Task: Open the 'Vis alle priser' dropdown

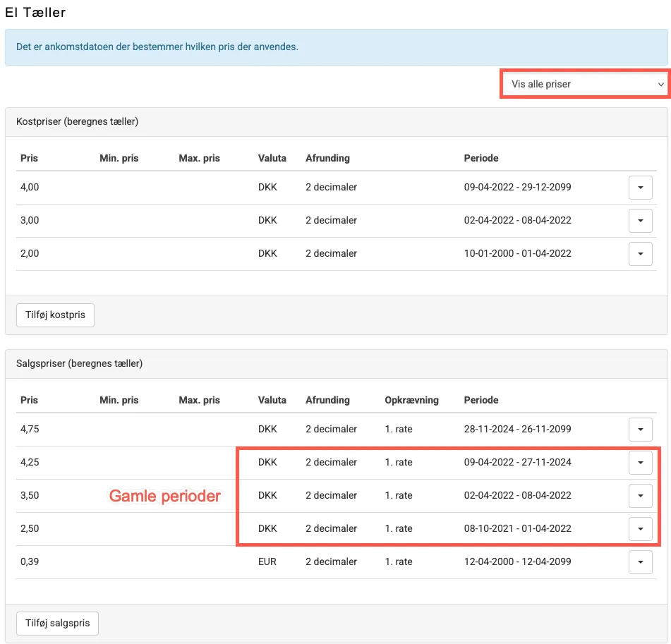Action: 584,84
